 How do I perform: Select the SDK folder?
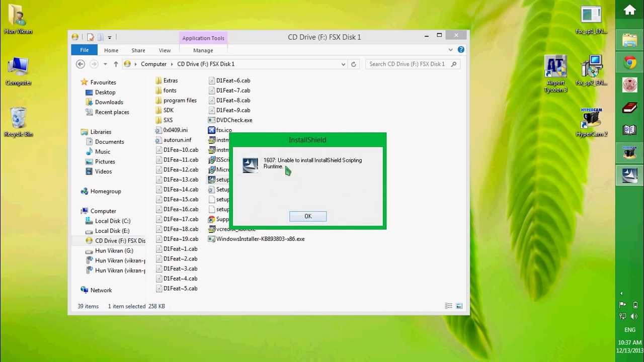click(x=168, y=110)
